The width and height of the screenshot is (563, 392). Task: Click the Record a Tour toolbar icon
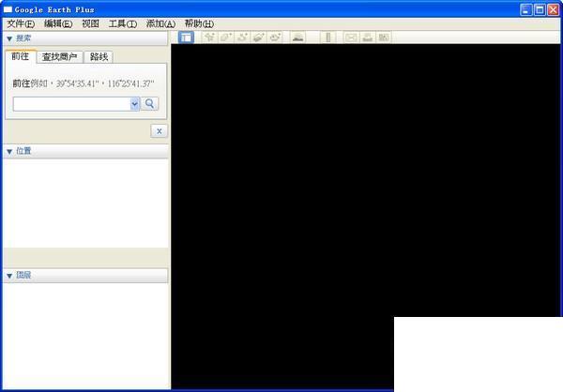pyautogui.click(x=275, y=38)
